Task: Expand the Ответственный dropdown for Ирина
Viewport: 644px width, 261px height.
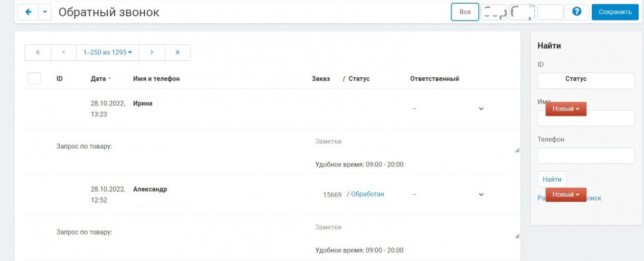Action: 481,109
